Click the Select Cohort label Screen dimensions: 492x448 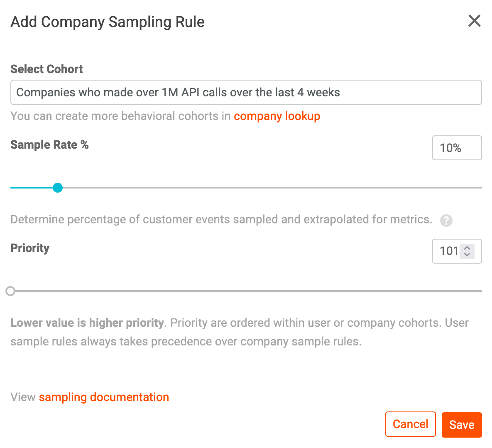(x=47, y=69)
